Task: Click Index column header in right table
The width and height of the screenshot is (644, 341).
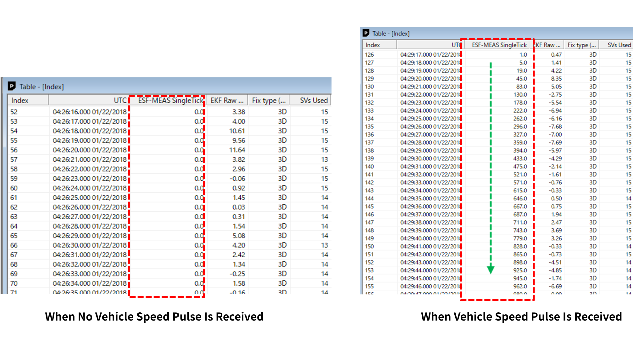Action: [380, 45]
